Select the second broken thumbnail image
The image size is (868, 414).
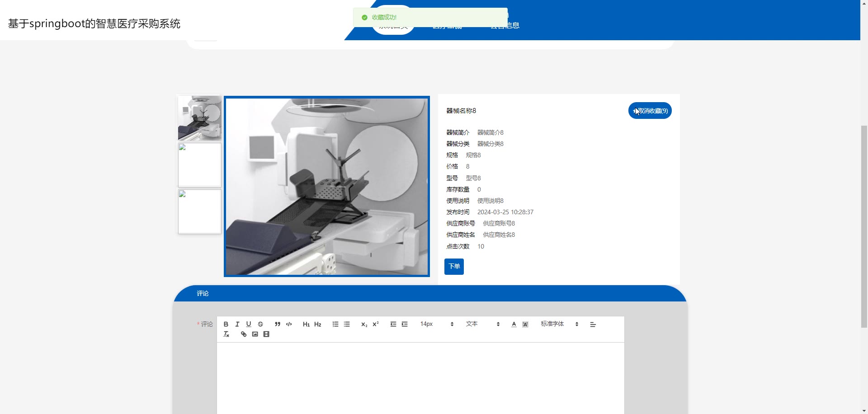(199, 165)
